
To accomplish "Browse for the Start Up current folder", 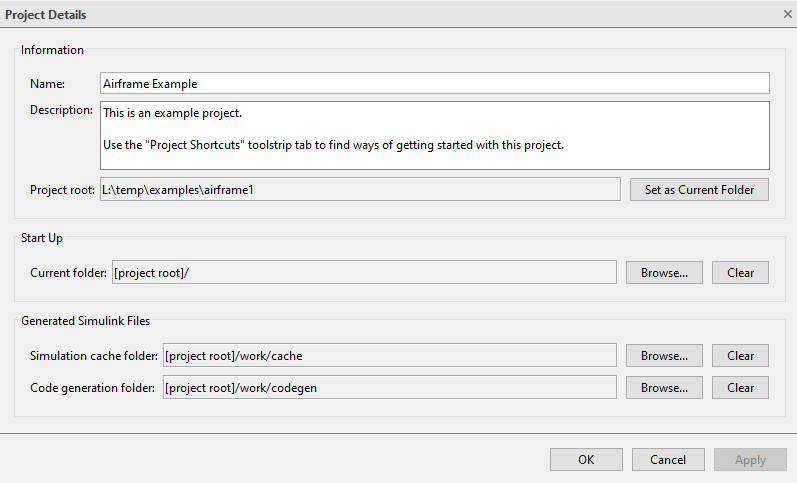I will pyautogui.click(x=664, y=272).
